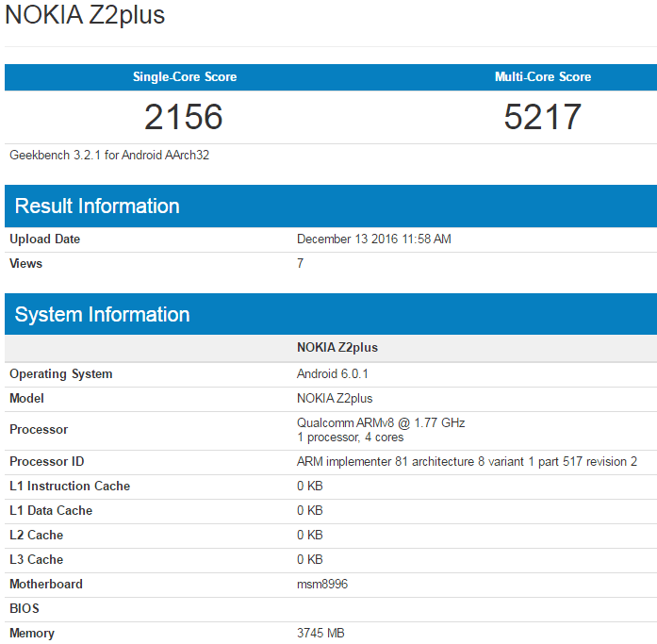Click the BIOS row label
This screenshot has height=644, width=657.
click(x=25, y=609)
